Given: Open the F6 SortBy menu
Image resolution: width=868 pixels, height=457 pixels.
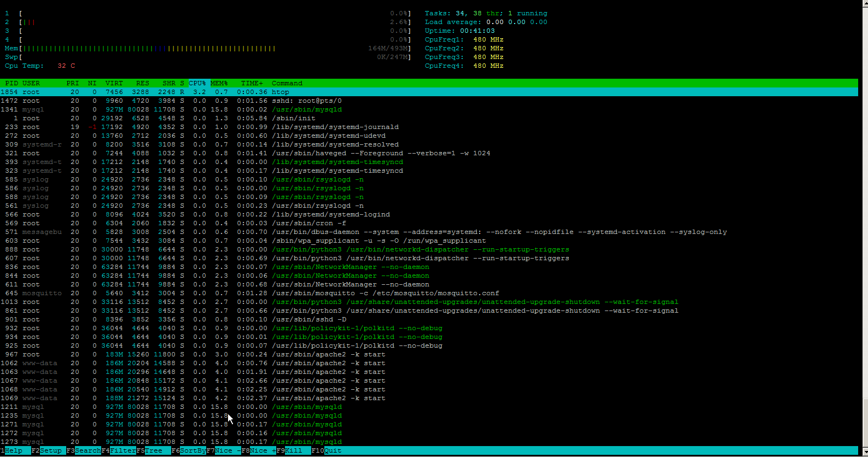Looking at the screenshot, I should point(193,450).
